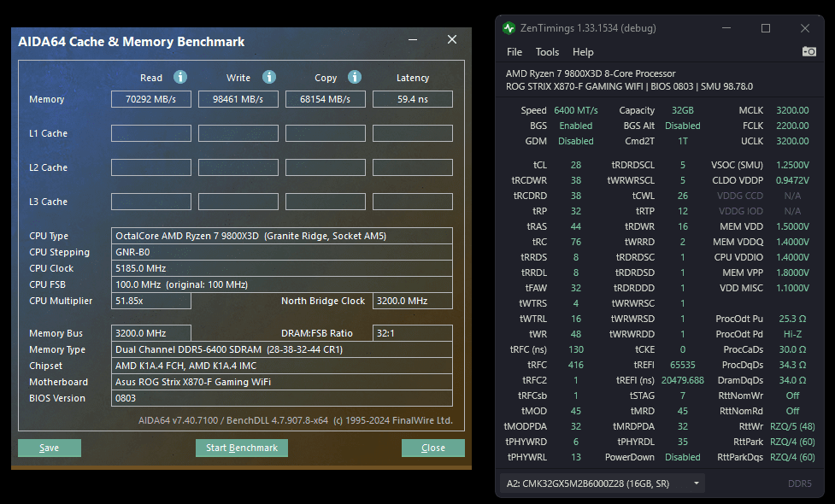
Task: Click the CPU Multiplier value 51.85x
Action: (x=151, y=301)
